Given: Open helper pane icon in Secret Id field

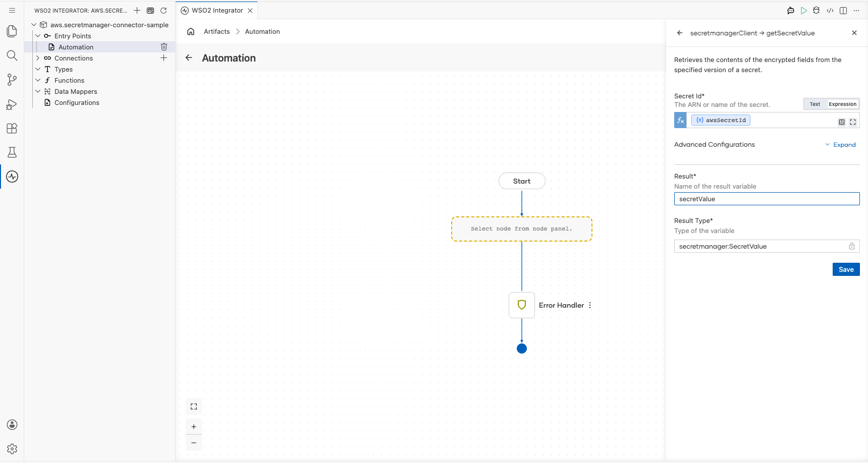Looking at the screenshot, I should [842, 122].
